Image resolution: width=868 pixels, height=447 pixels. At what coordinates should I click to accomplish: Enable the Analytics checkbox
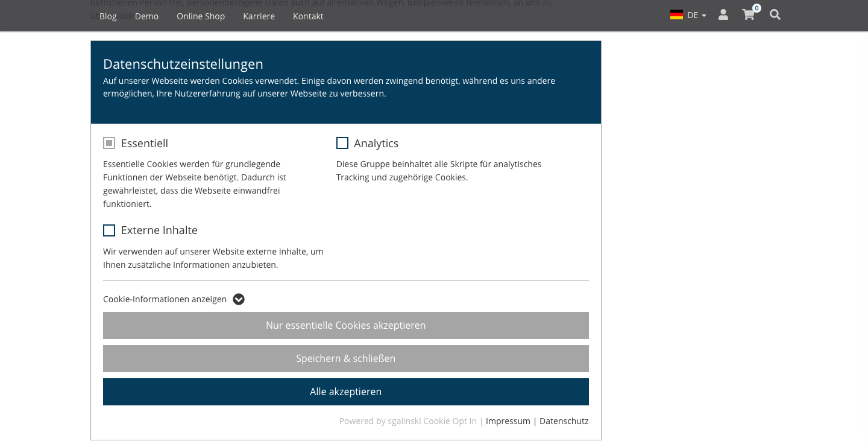click(x=342, y=143)
